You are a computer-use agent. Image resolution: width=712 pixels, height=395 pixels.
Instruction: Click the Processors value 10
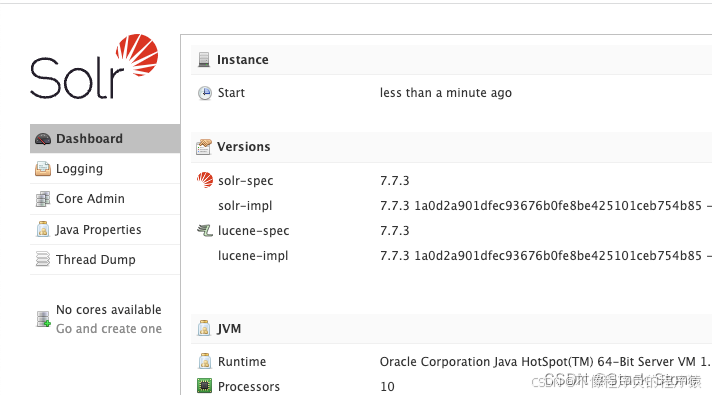(x=387, y=386)
